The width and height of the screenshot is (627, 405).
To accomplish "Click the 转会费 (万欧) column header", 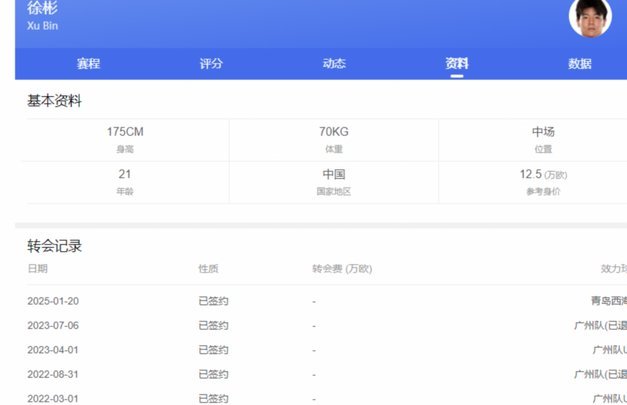I will tap(342, 268).
